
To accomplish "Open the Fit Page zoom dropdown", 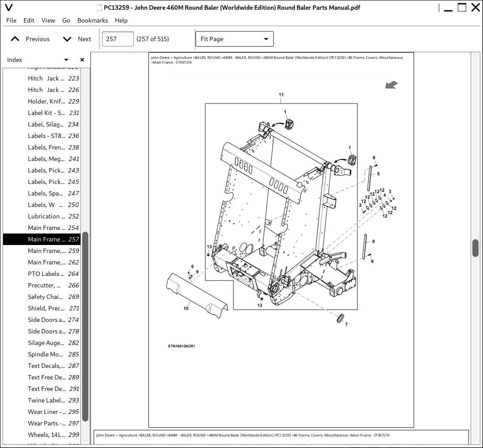I will [234, 39].
